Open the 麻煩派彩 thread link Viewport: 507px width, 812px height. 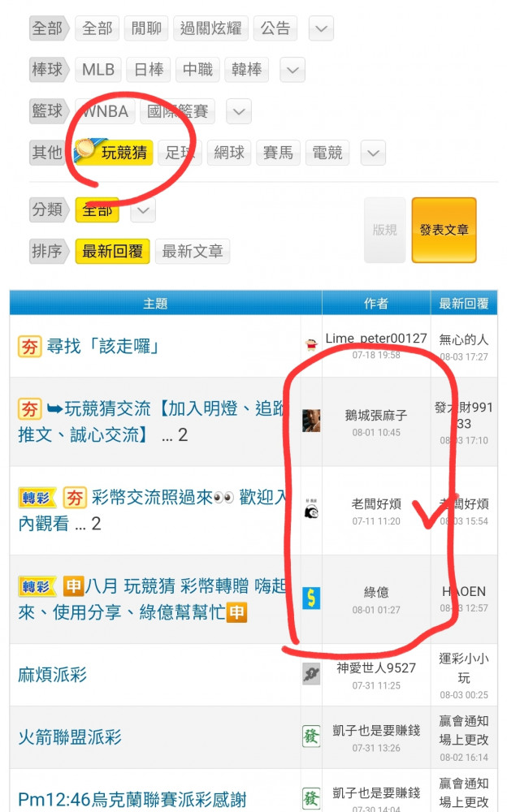(x=52, y=675)
